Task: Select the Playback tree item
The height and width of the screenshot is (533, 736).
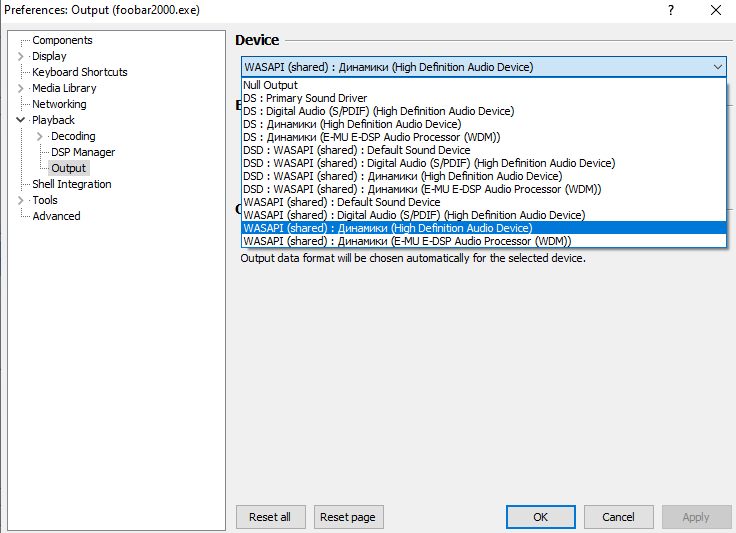Action: 53,120
